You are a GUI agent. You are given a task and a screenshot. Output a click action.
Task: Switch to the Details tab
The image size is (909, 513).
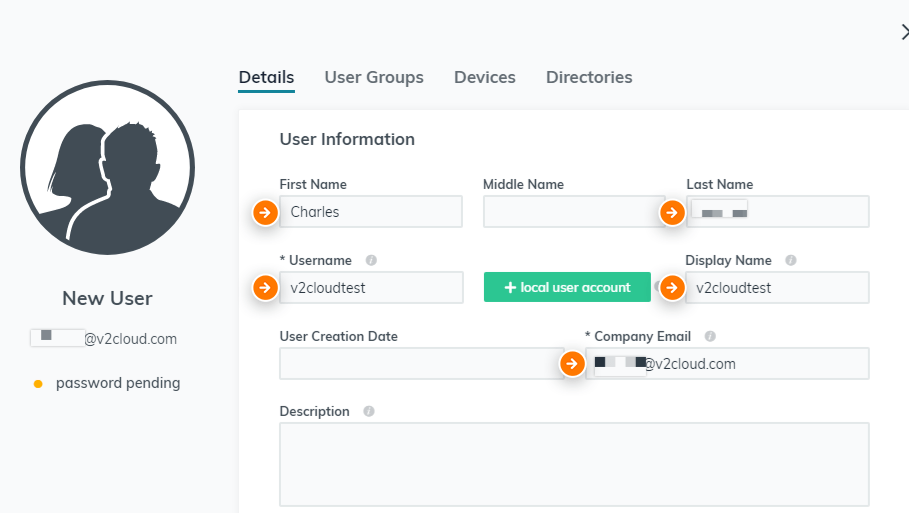click(267, 77)
